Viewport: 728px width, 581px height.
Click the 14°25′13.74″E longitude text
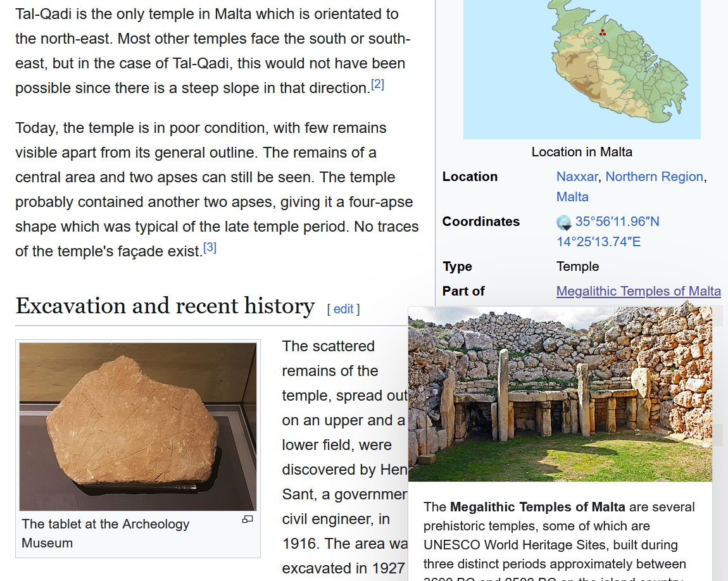click(598, 242)
